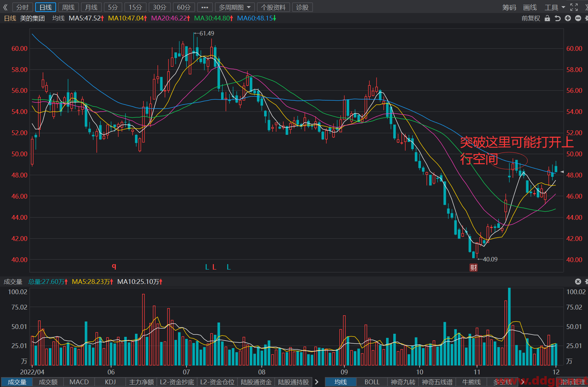Select the 主力净额 indicator tab
588x387 pixels.
coord(141,382)
